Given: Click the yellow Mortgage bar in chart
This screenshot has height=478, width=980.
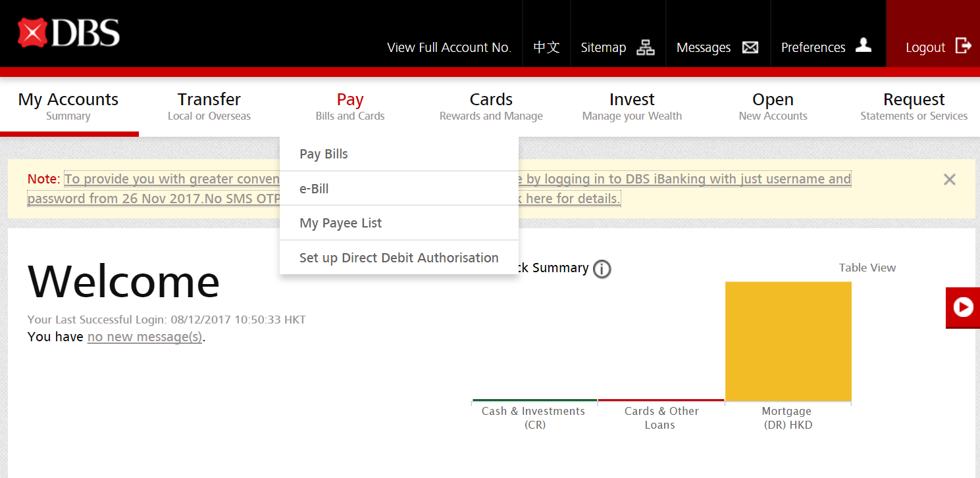Looking at the screenshot, I should [x=788, y=341].
